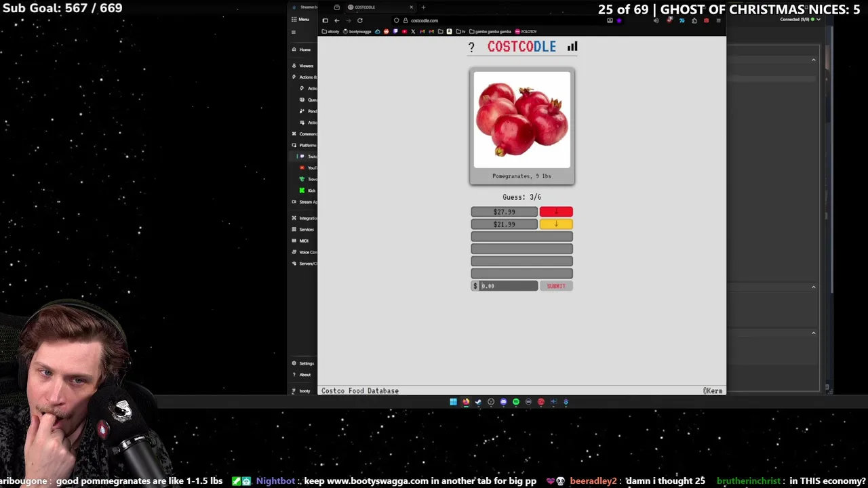Open Servers/Clients in Streamer.bot sidebar
Screen dimensions: 868x488
click(x=304, y=264)
